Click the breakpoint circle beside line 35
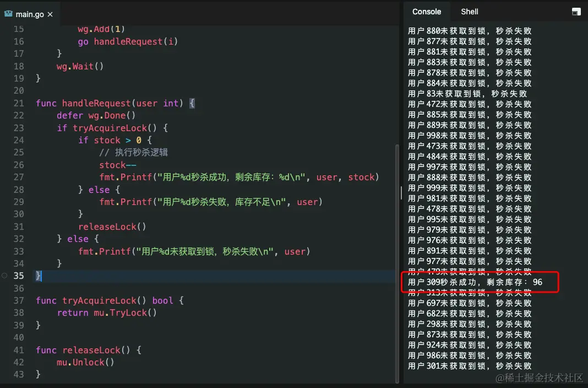 (4, 276)
